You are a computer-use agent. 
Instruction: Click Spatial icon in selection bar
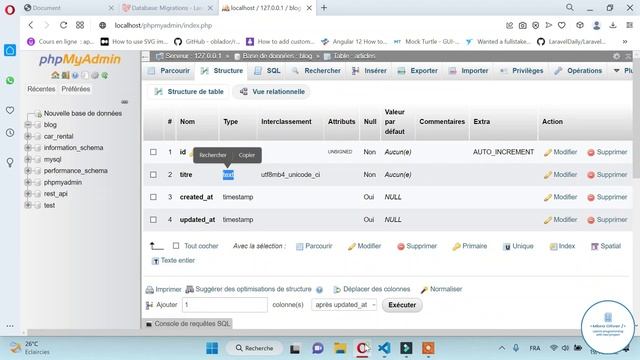[595, 246]
